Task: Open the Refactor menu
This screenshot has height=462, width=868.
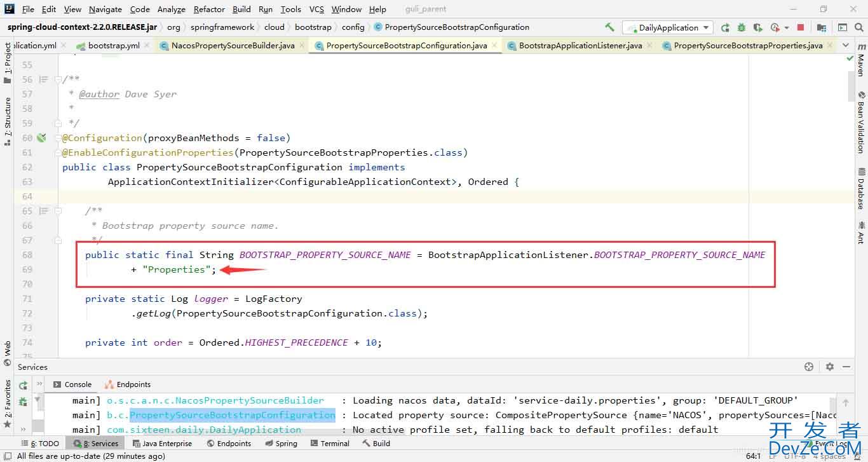Action: click(210, 9)
